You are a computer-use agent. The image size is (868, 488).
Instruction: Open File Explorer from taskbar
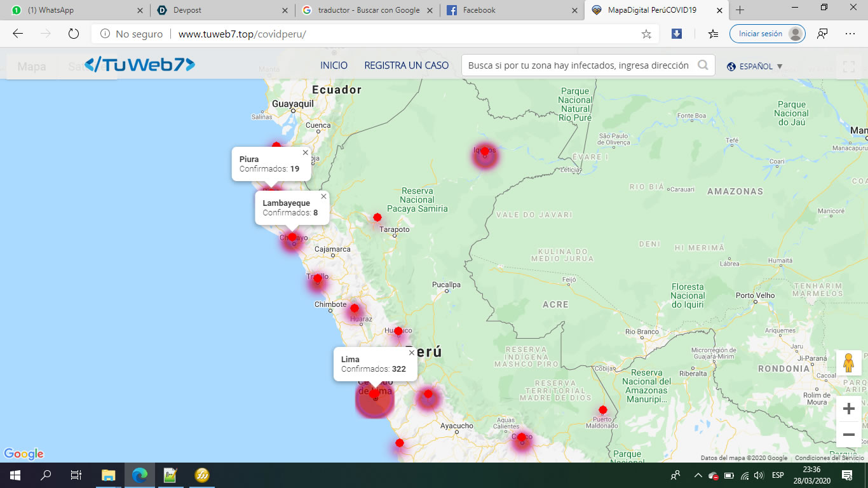pos(109,475)
